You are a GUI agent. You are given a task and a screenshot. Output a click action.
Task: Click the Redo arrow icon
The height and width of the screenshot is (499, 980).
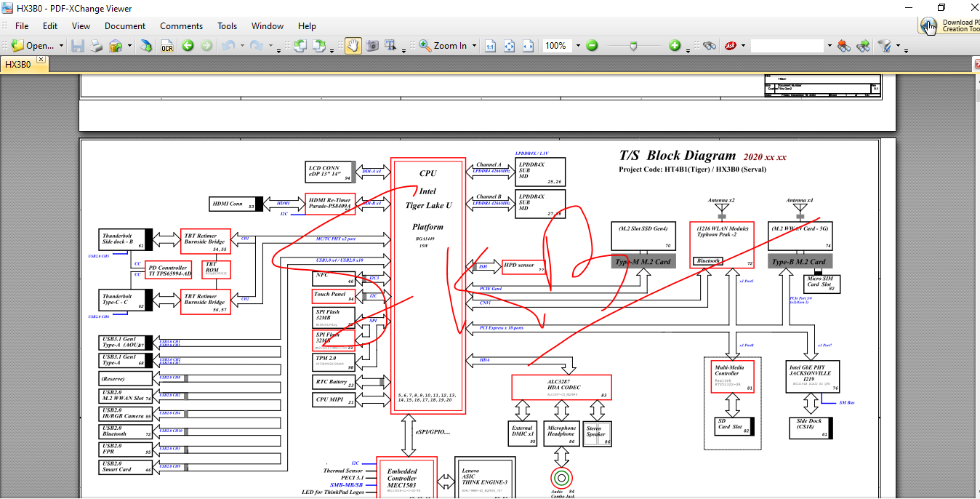(257, 46)
